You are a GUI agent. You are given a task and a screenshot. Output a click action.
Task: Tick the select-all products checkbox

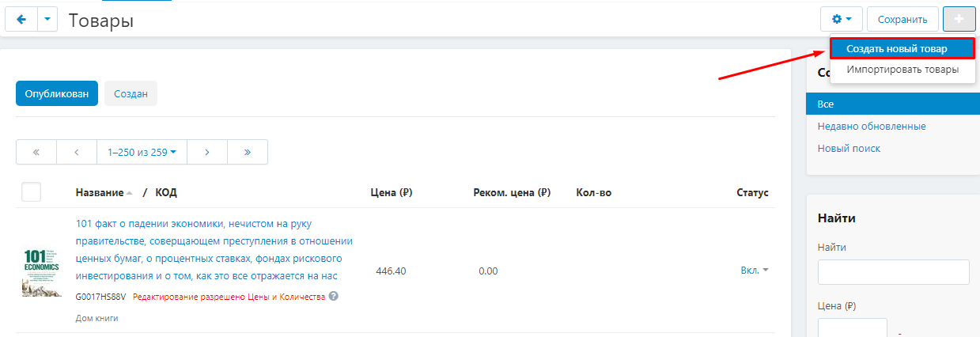coord(32,192)
